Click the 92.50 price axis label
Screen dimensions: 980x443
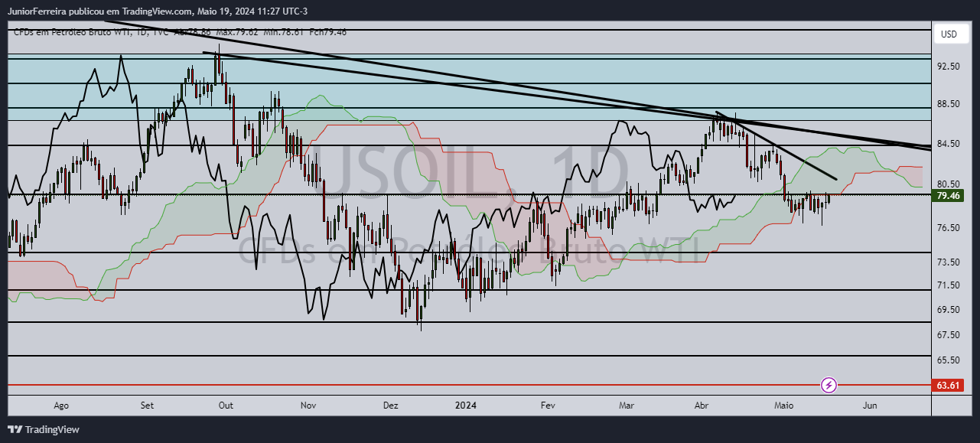pos(949,67)
